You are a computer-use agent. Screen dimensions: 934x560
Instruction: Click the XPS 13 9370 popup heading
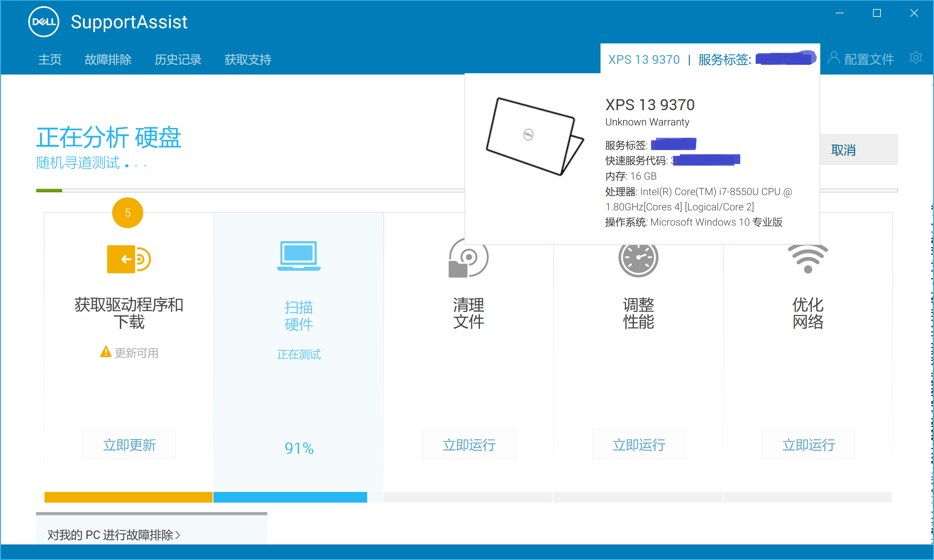[650, 105]
